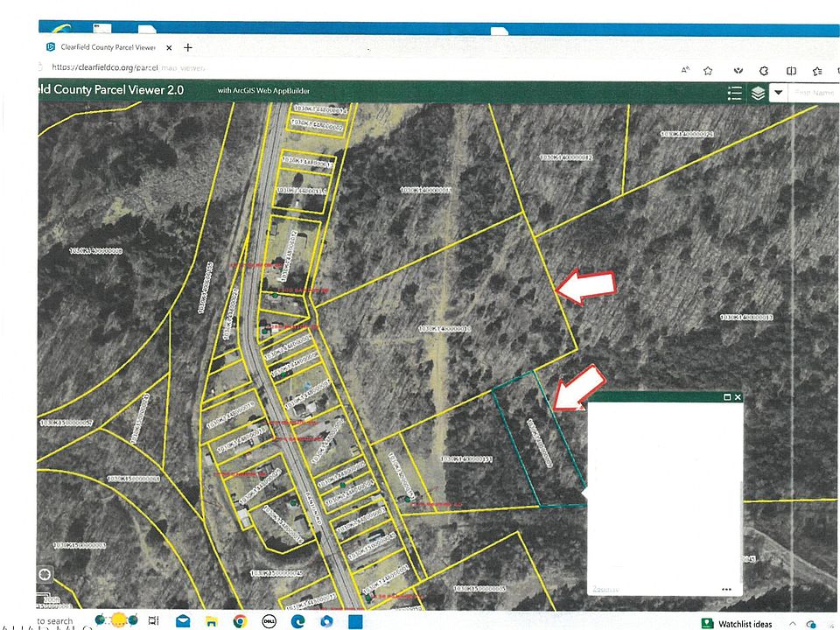840x630 pixels.
Task: Open the Layer List widget
Action: 758,93
